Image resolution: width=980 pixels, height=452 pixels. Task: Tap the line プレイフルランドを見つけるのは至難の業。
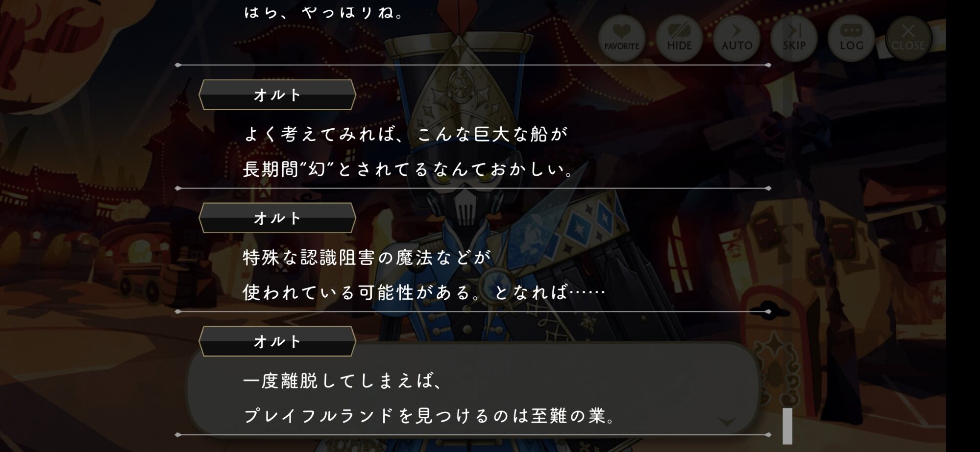click(x=429, y=416)
